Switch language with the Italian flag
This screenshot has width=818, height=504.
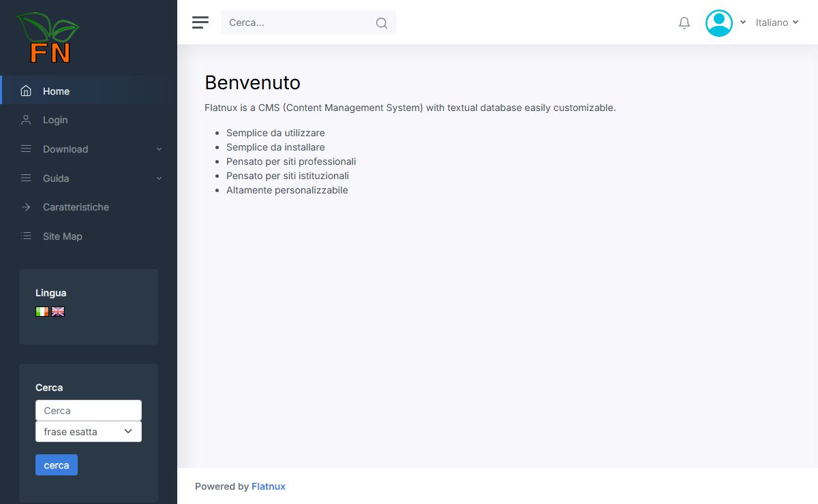click(x=42, y=311)
